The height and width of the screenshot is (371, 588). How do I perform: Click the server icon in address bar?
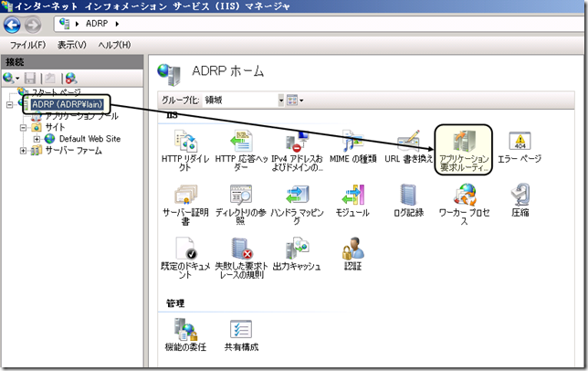[x=65, y=24]
